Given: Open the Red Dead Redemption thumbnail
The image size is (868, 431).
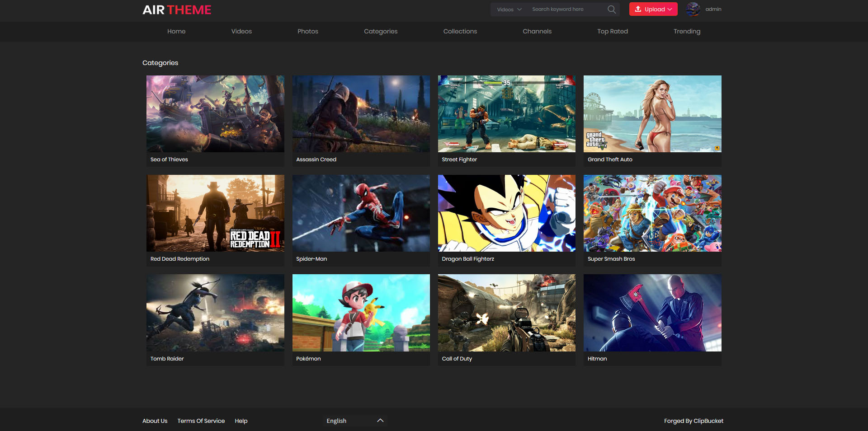Looking at the screenshot, I should pos(215,213).
